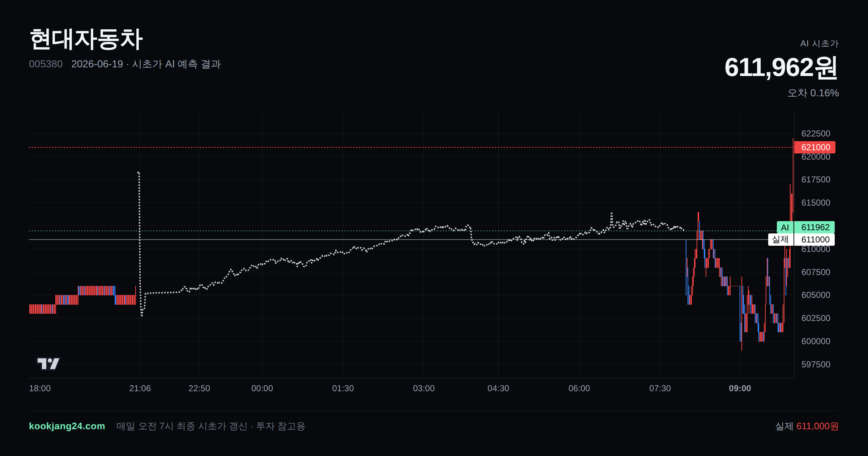
Task: Click the 617500 price axis label
Action: point(816,180)
